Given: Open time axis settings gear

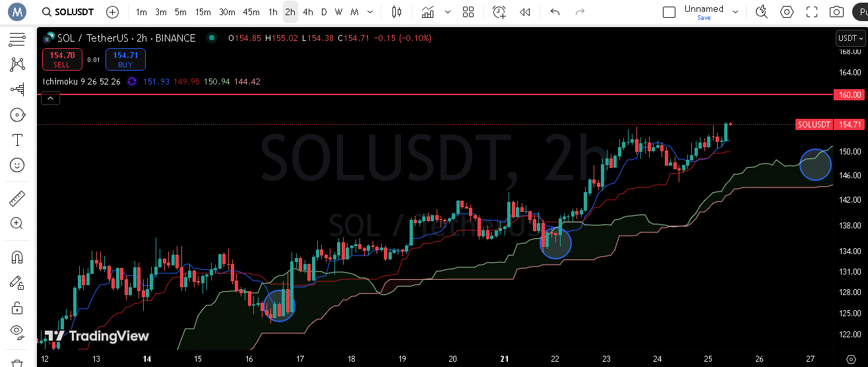Looking at the screenshot, I should (x=850, y=358).
